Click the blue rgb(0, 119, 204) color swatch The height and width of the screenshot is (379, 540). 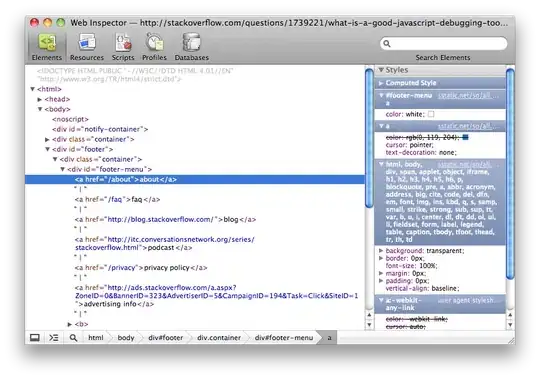465,137
